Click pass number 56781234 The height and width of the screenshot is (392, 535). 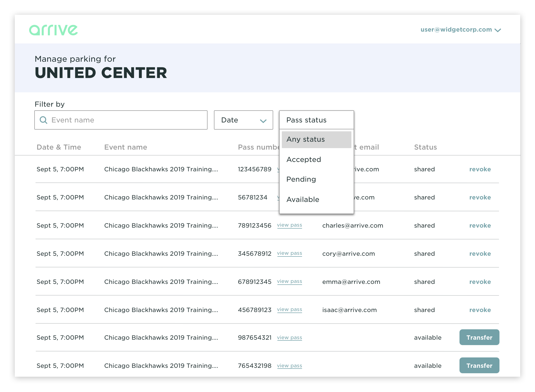252,197
